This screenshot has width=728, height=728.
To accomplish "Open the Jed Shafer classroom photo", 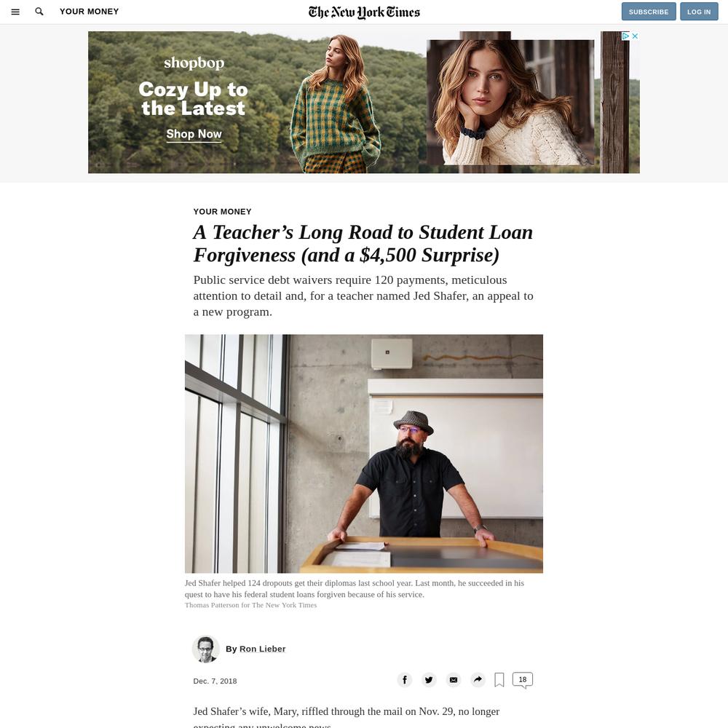I will 363,454.
